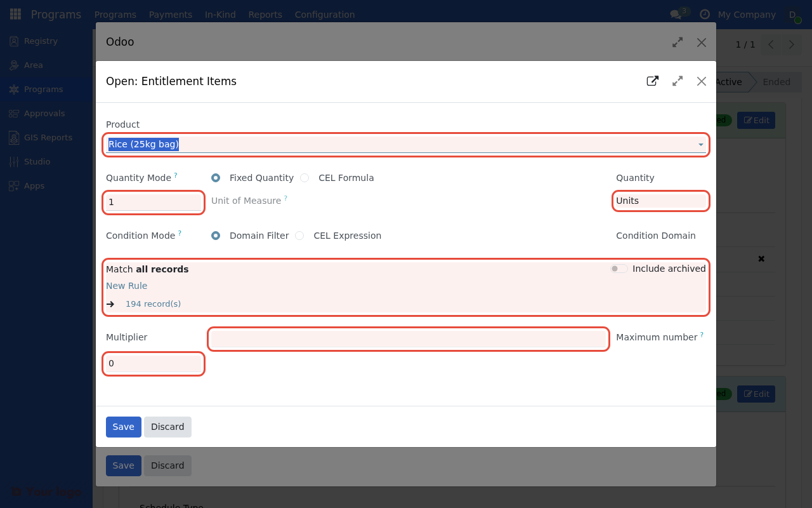Open the messages icon with 3 notifications
This screenshot has height=508, width=812.
pyautogui.click(x=676, y=14)
